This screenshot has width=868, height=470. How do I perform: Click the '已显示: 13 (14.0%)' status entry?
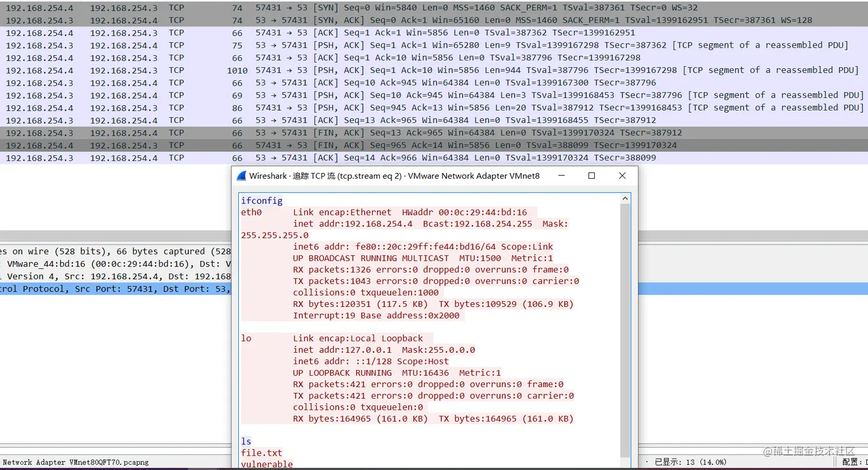(691, 462)
